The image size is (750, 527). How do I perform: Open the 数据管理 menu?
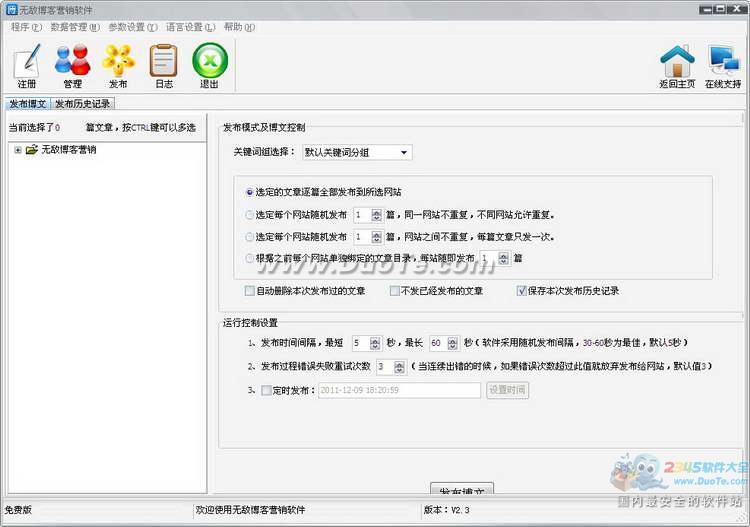[x=75, y=27]
